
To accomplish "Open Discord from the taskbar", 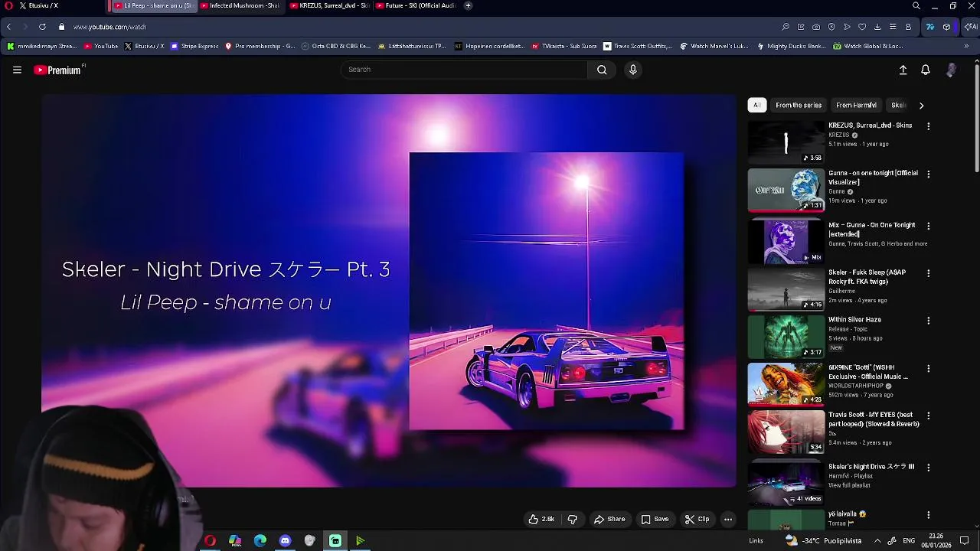I will point(285,540).
